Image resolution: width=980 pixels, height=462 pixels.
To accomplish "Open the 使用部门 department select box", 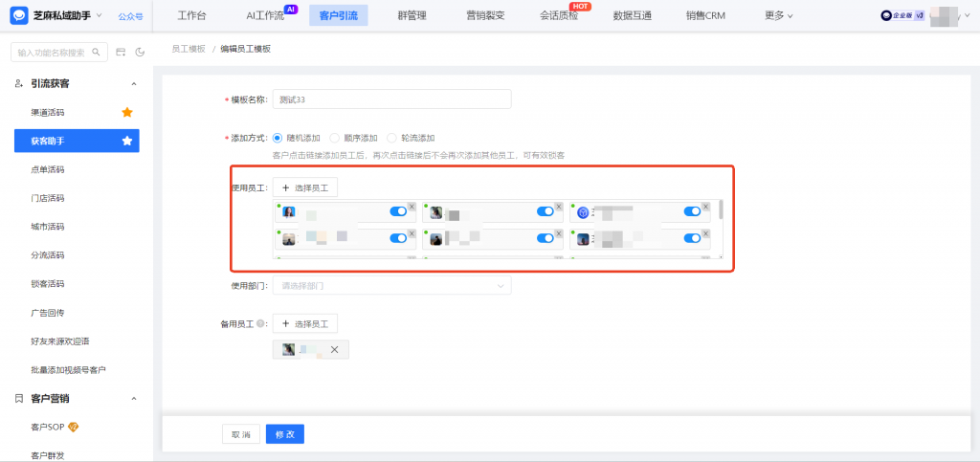I will [391, 285].
